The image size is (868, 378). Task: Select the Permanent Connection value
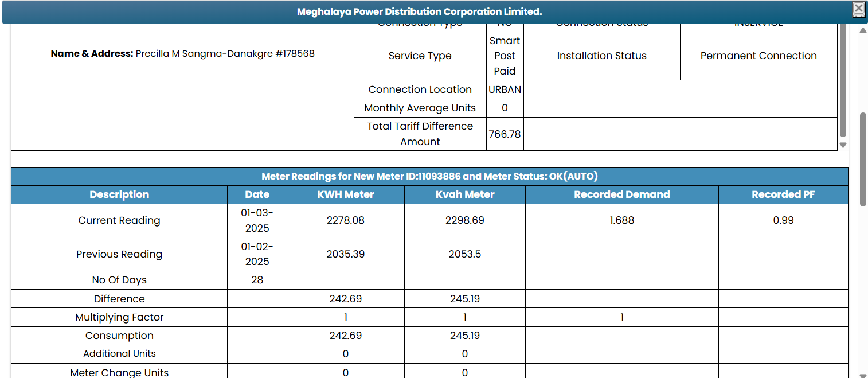(x=758, y=56)
